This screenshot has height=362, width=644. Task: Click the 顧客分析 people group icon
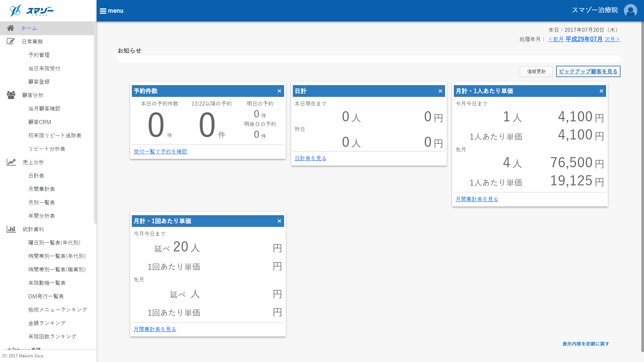point(11,95)
